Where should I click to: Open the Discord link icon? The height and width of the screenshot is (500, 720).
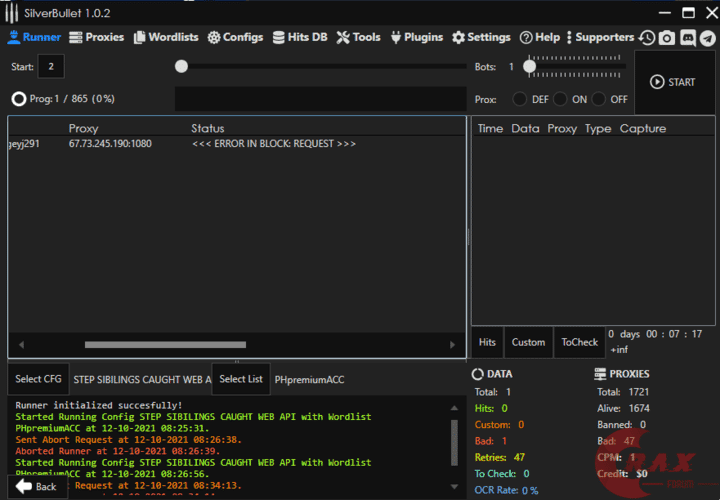coord(688,38)
